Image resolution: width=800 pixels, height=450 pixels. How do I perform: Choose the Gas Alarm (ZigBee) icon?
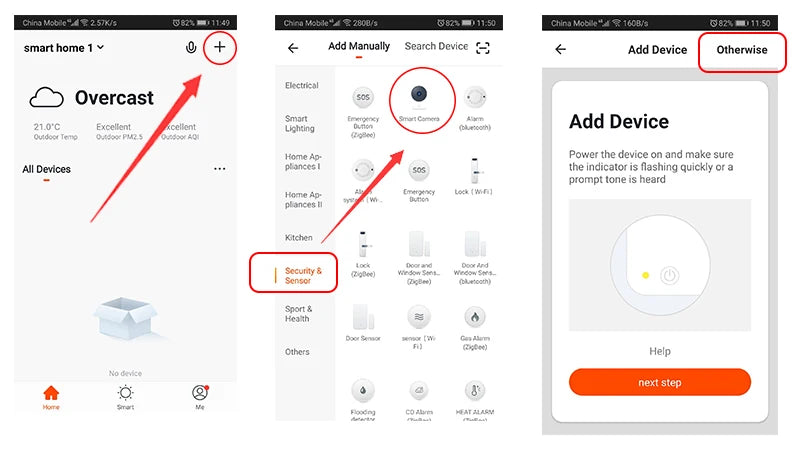coord(474,317)
